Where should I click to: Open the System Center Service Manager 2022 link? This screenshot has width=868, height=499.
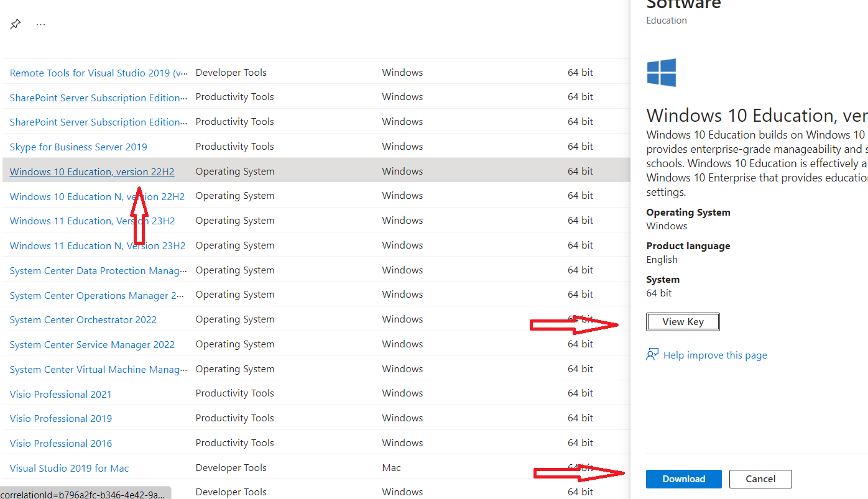(92, 344)
